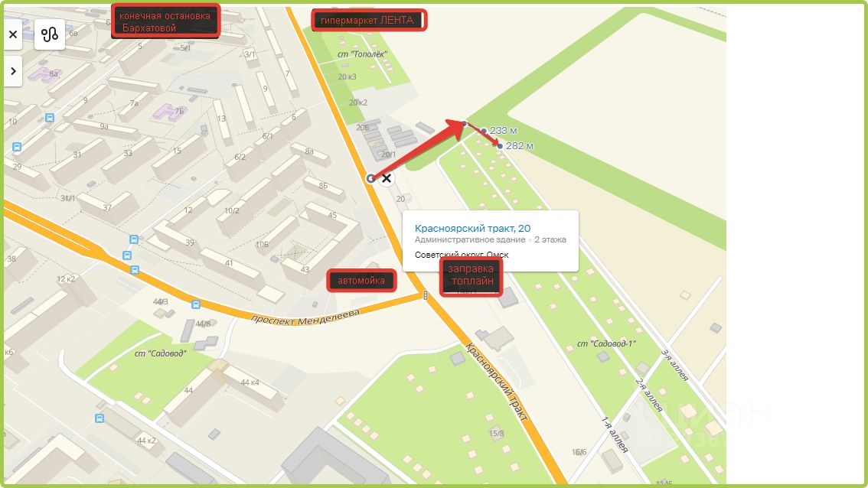Select the route ruler tool icon
Viewport: 868px width, 488px height.
coord(50,34)
